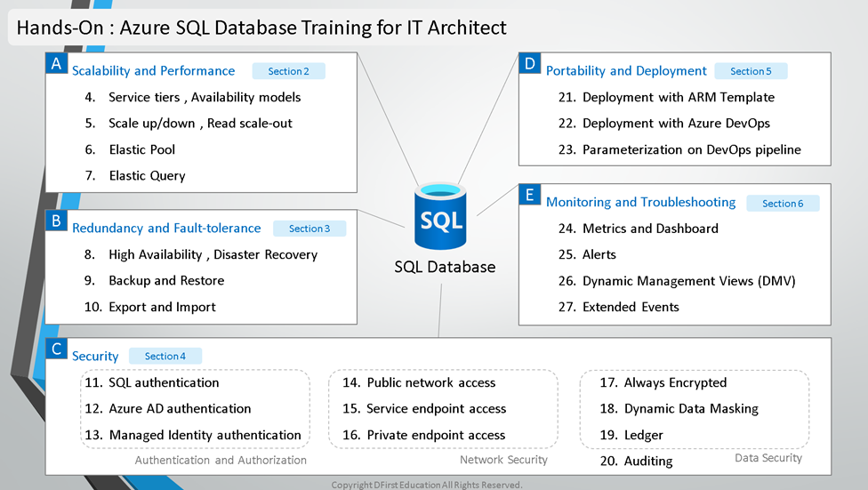Select item 19 Ledger
The width and height of the screenshot is (868, 490).
point(631,435)
